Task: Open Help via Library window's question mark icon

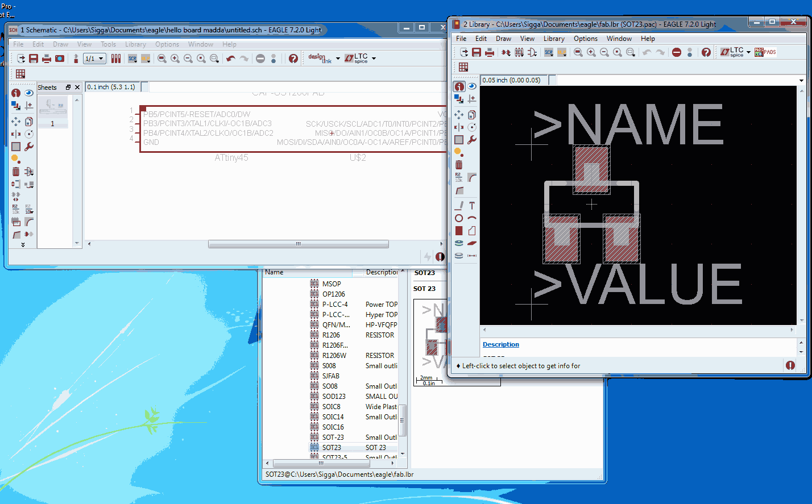Action: (706, 52)
